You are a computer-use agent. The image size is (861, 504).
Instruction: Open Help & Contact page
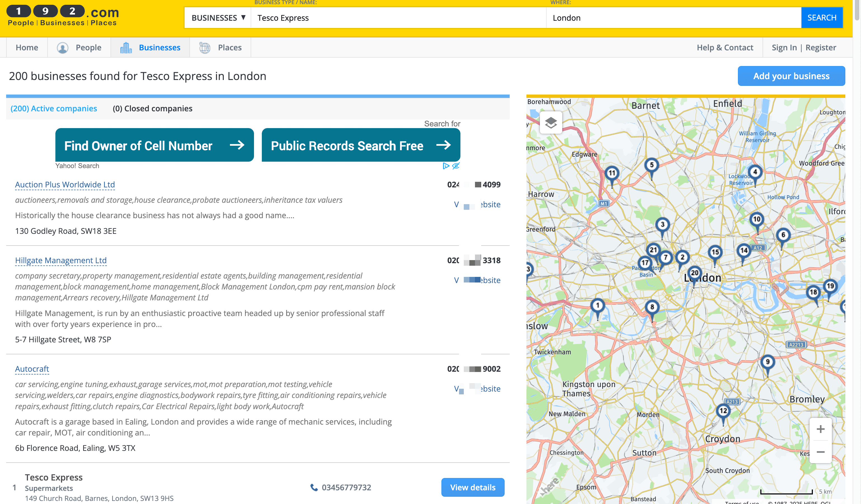(725, 48)
